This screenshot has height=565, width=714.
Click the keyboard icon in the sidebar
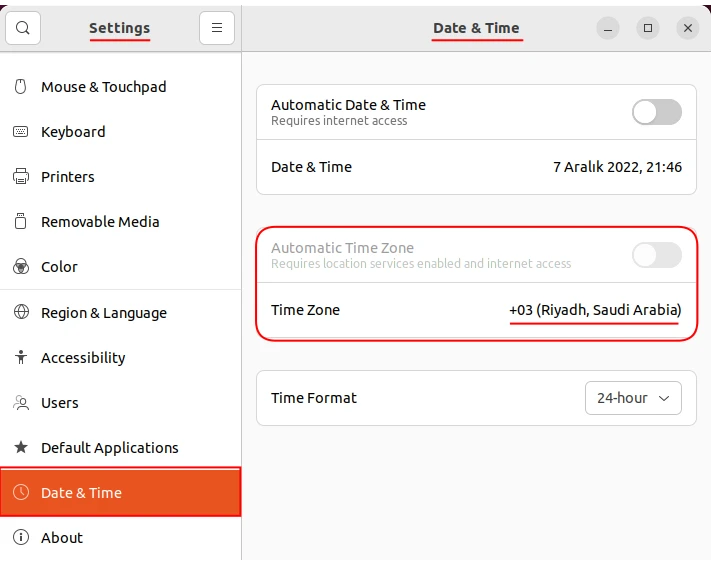click(x=20, y=132)
